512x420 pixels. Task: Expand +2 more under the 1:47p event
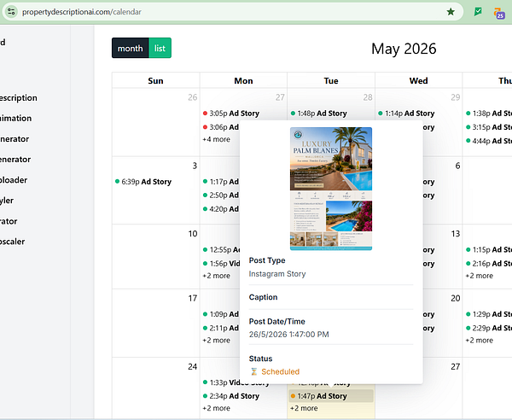point(304,408)
